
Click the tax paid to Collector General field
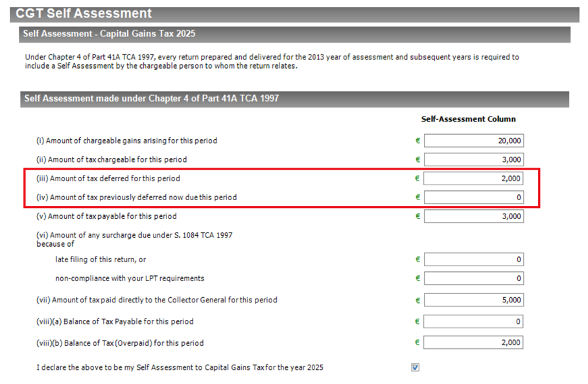[474, 300]
